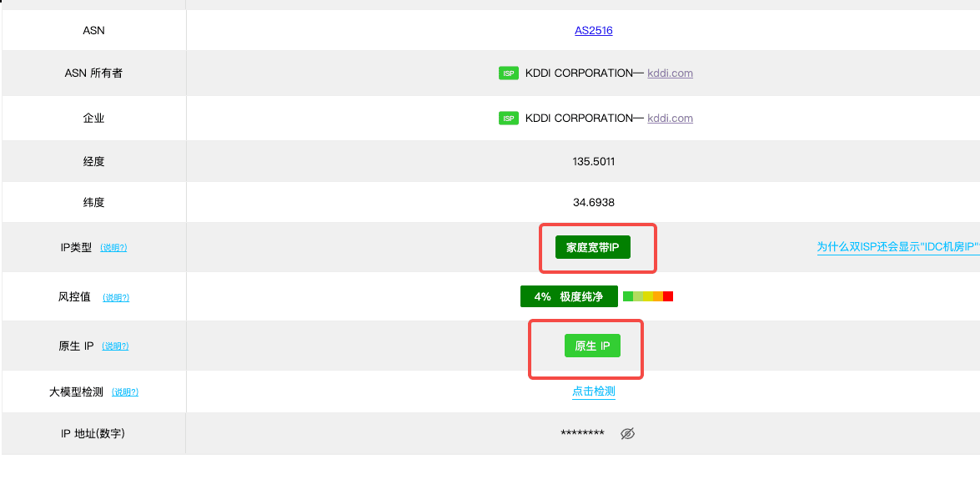
Task: Open the 说明 help link for 原生 IP
Action: tap(115, 346)
